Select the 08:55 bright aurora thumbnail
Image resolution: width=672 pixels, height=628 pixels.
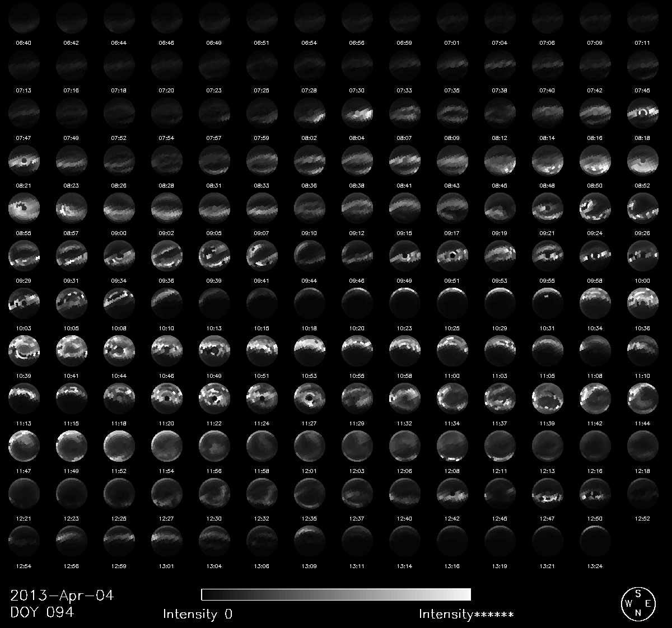point(24,208)
